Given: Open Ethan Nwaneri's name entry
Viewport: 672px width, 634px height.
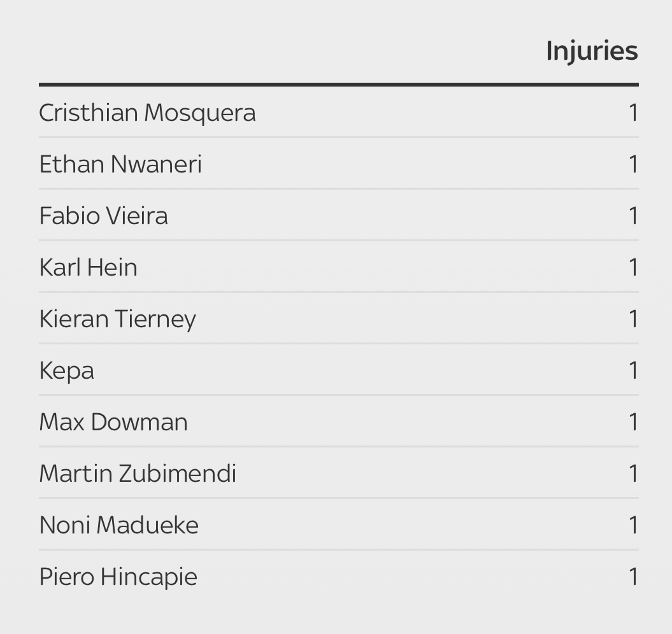Looking at the screenshot, I should [x=120, y=164].
